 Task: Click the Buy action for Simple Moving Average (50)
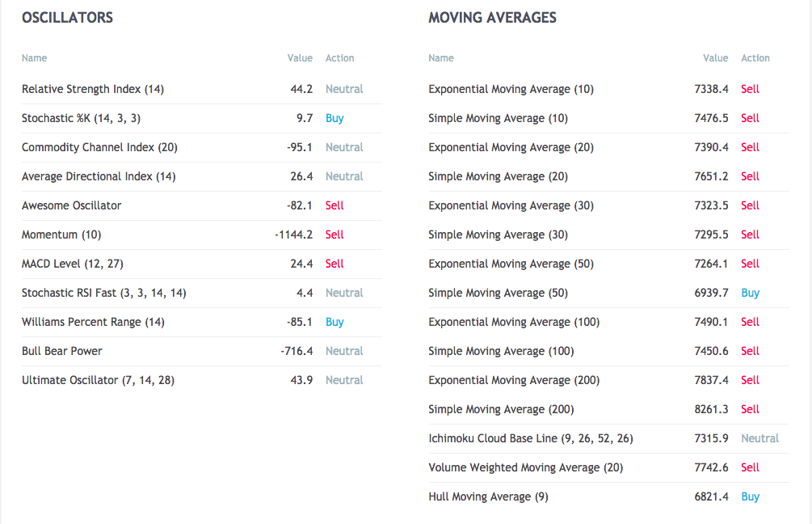tap(751, 293)
